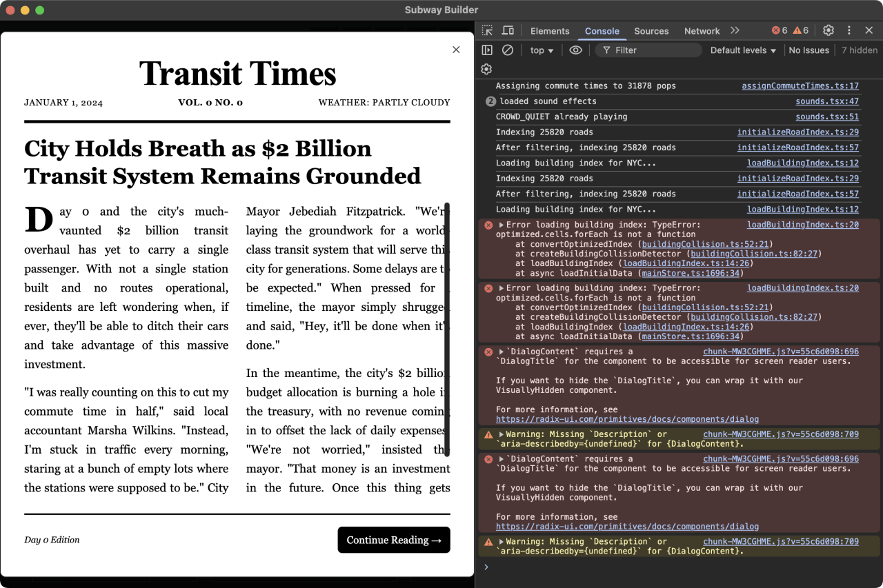
Task: Expand the DialogContent requirement error message
Action: click(x=501, y=351)
